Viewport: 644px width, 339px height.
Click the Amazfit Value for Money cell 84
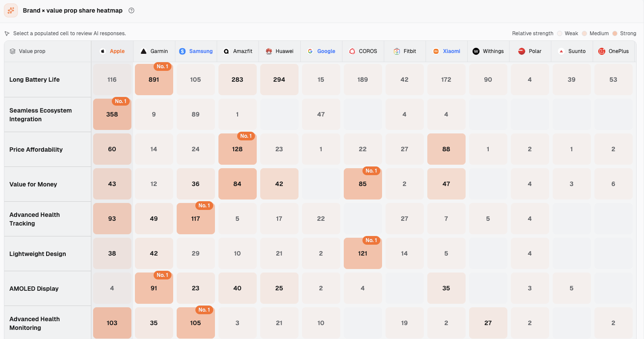click(238, 184)
